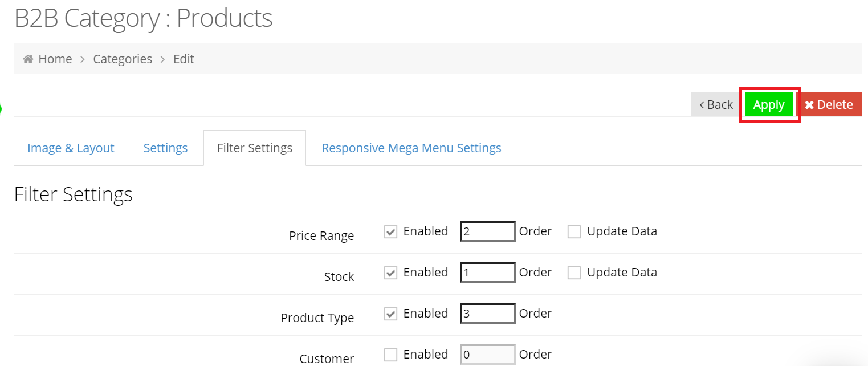
Task: Click the Apply button to save changes
Action: pos(769,104)
